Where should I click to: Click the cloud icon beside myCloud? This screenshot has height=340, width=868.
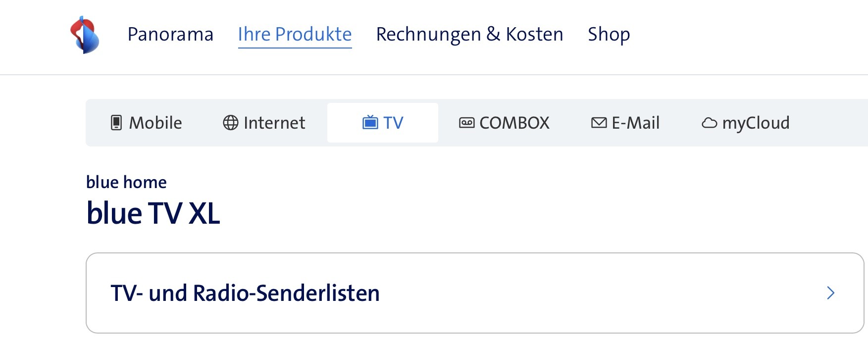click(x=709, y=123)
